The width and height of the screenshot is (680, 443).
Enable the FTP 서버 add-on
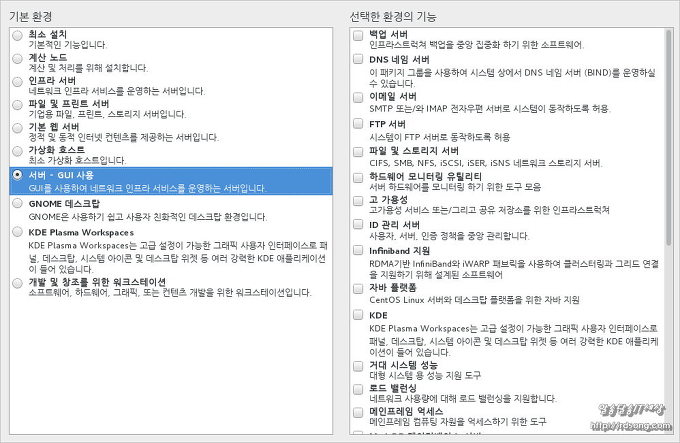pos(358,124)
